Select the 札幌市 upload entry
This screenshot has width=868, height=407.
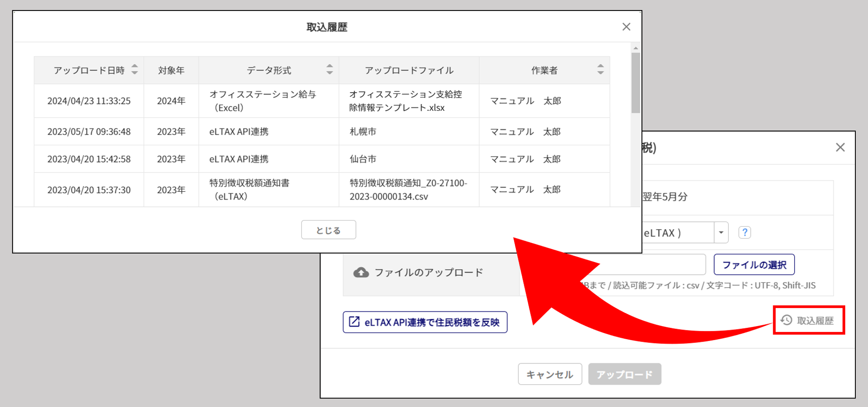coord(363,132)
